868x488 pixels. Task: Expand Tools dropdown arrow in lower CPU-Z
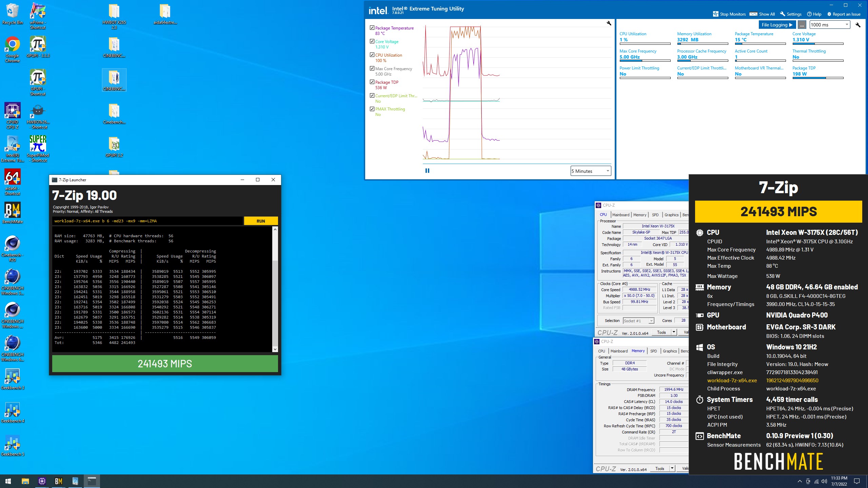672,468
